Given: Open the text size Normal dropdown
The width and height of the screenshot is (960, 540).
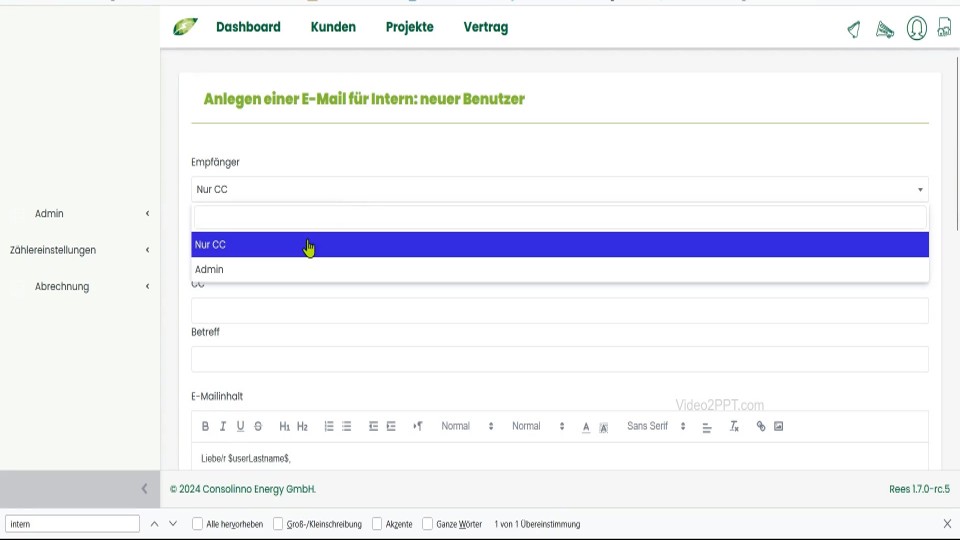Looking at the screenshot, I should 467,426.
